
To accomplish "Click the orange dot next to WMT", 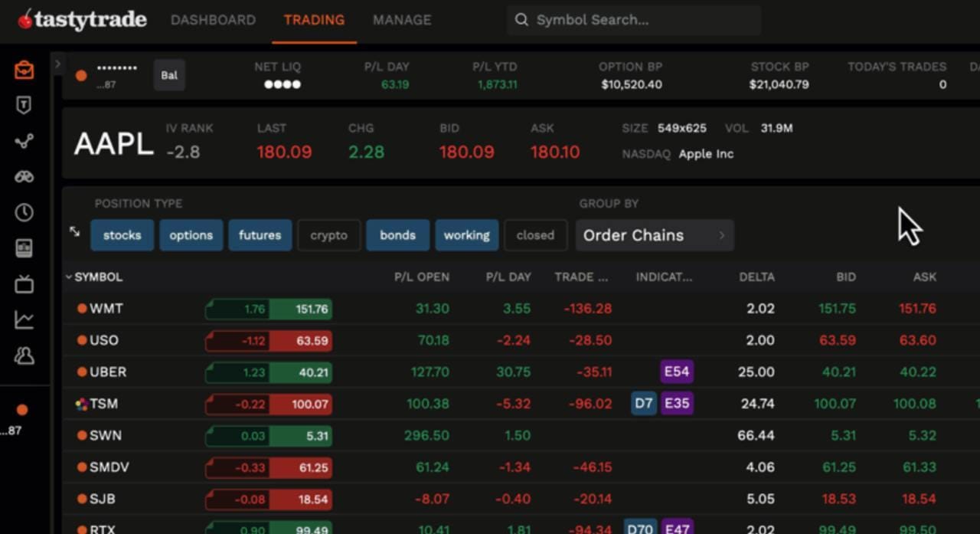I will 82,309.
